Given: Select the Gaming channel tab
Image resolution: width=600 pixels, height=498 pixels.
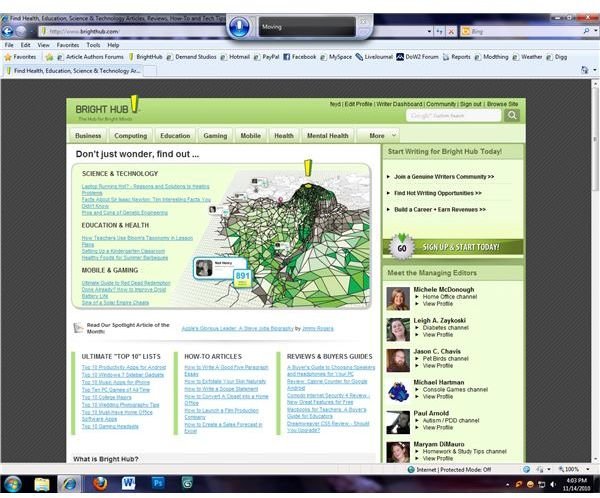Looking at the screenshot, I should [x=215, y=136].
